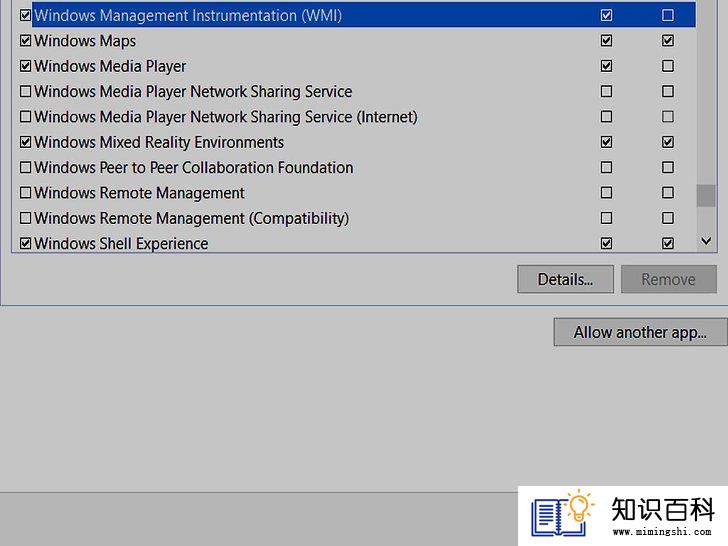Viewport: 728px width, 546px height.
Task: Select Windows Peer to Peer Collaboration Foundation text
Action: point(194,167)
